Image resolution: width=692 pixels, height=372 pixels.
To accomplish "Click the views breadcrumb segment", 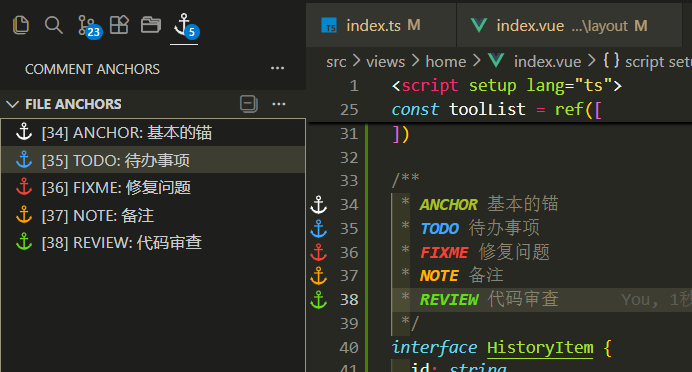I will (x=385, y=62).
